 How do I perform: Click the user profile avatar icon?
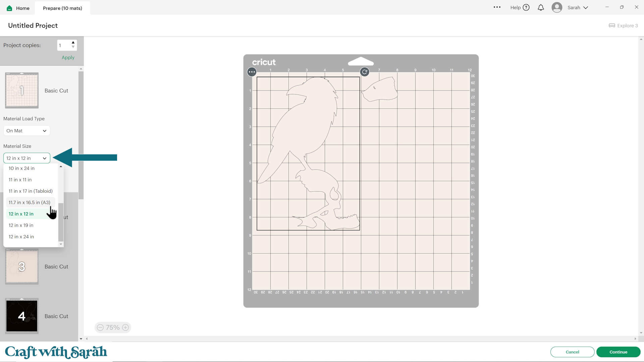click(x=557, y=7)
